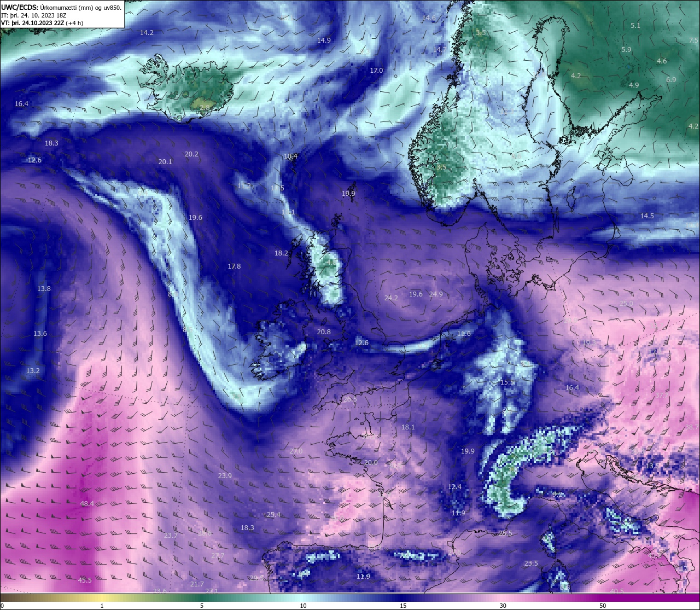The image size is (700, 610).
Task: Click the 4.6 value on the map
Action: [x=662, y=61]
